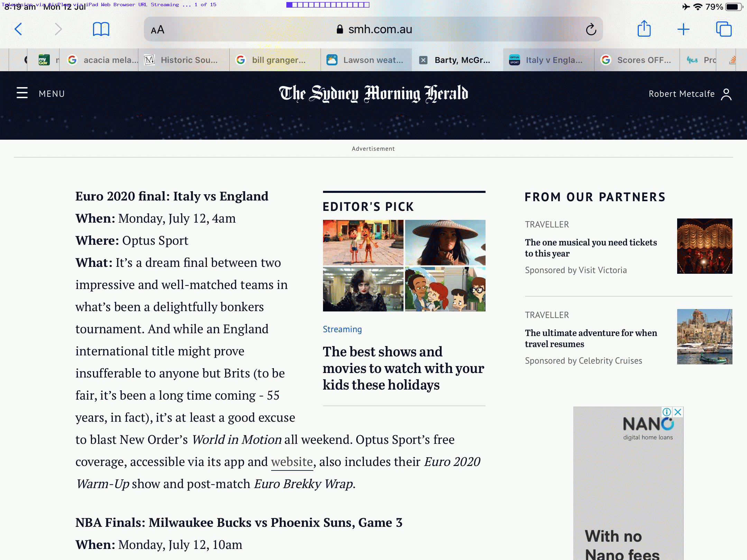
Task: Open the Nano ad info icon
Action: (x=667, y=412)
